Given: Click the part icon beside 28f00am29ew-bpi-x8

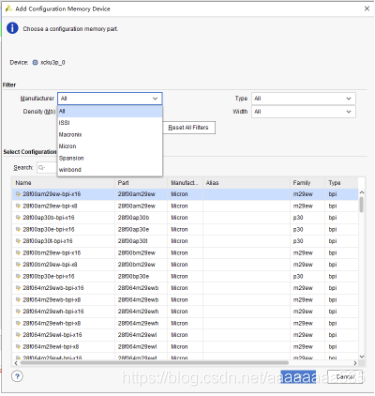Looking at the screenshot, I should coord(19,206).
